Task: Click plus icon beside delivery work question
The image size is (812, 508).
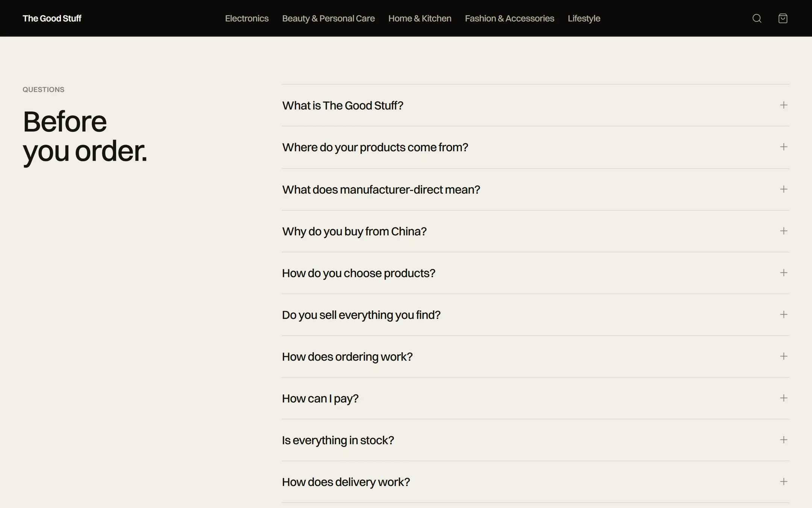Action: (783, 481)
